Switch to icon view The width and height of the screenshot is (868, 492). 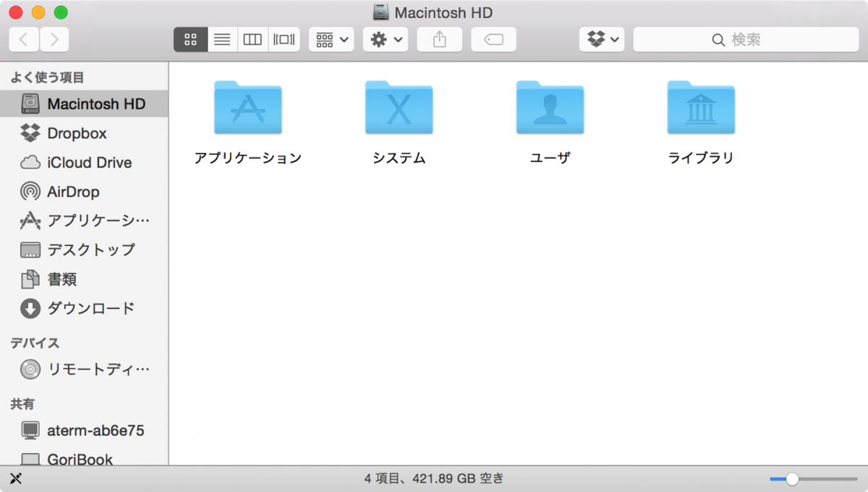(190, 39)
